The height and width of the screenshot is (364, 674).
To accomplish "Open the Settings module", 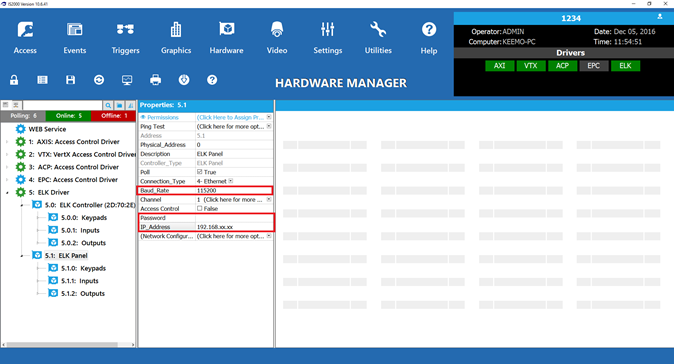I will [x=328, y=38].
